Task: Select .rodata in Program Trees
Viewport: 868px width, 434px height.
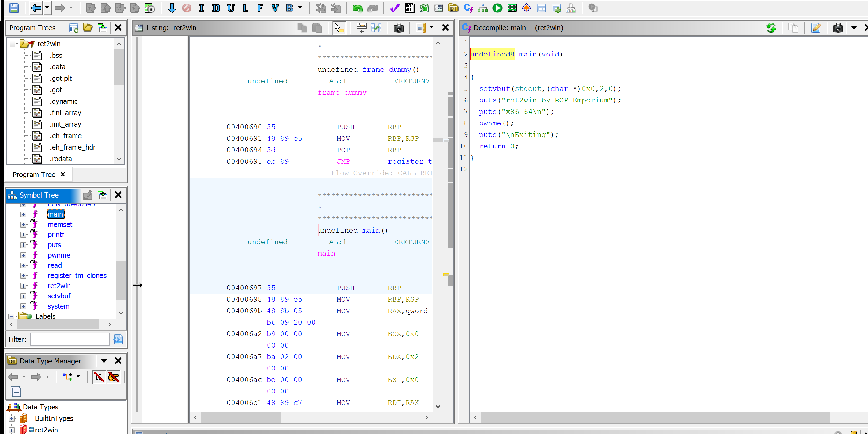Action: (61, 159)
